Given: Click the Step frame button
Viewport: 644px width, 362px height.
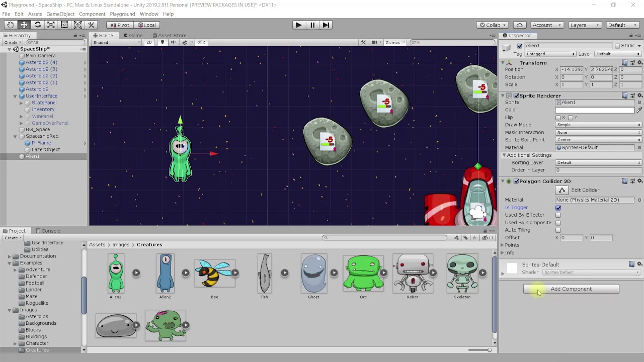Looking at the screenshot, I should 326,25.
